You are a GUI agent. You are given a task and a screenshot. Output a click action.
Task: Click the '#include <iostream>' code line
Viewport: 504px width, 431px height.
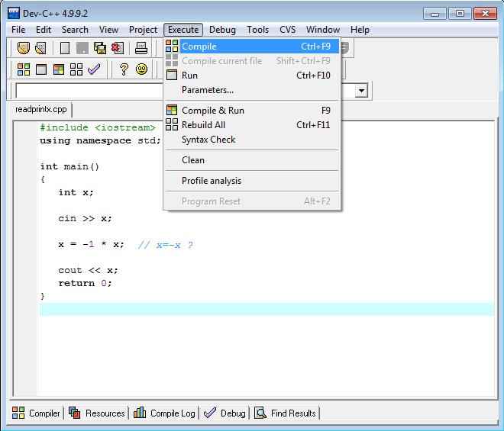98,127
